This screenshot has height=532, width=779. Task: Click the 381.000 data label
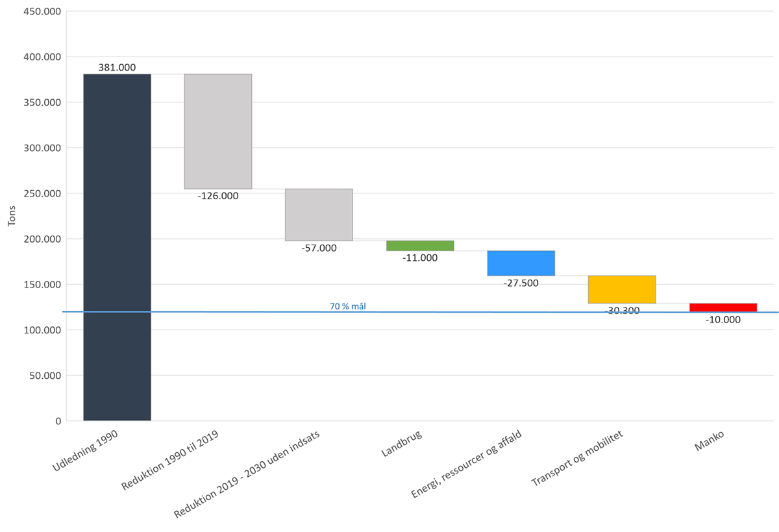click(x=117, y=67)
